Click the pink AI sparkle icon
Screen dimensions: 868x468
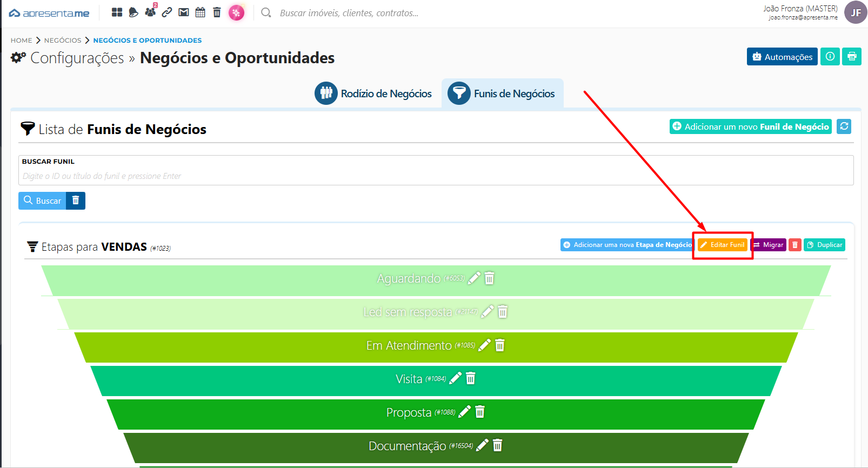click(x=236, y=12)
